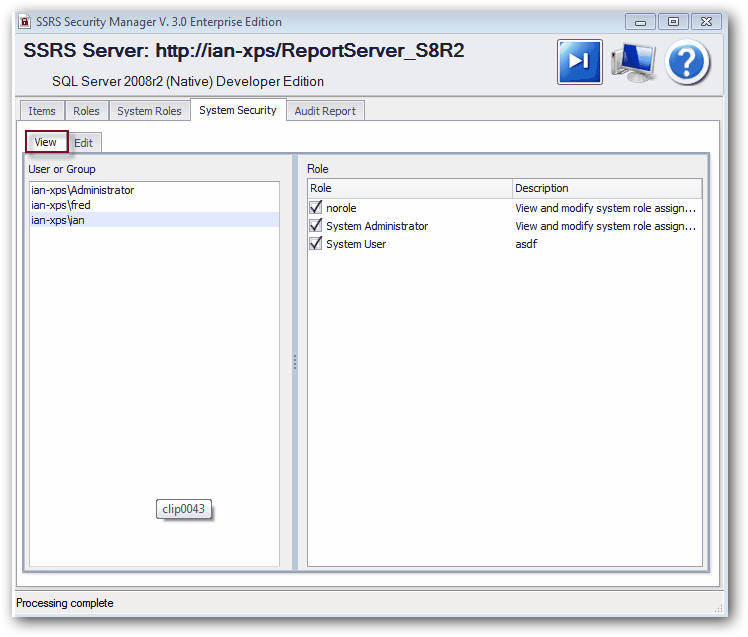Viewport: 748px width, 637px height.
Task: Switch to the Roles tab
Action: (86, 111)
